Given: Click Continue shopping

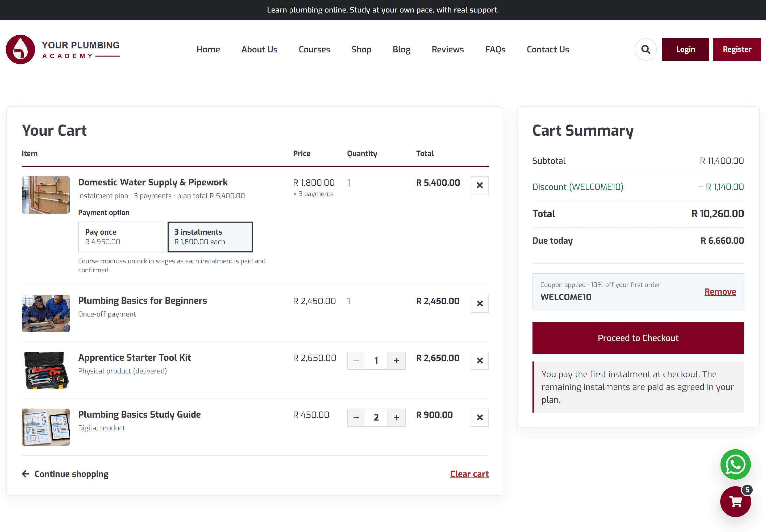Looking at the screenshot, I should tap(65, 474).
